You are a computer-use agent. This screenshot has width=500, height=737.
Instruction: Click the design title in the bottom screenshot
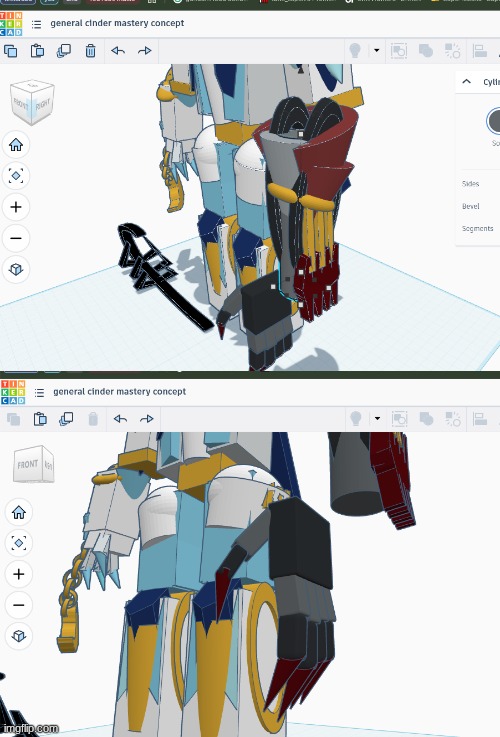(119, 392)
